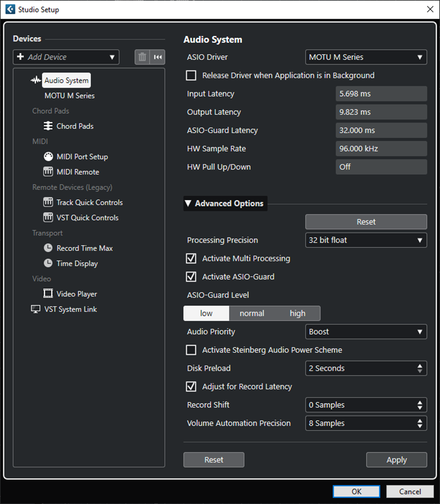440x504 pixels.
Task: Uncheck Activate Multi Processing
Action: [191, 258]
